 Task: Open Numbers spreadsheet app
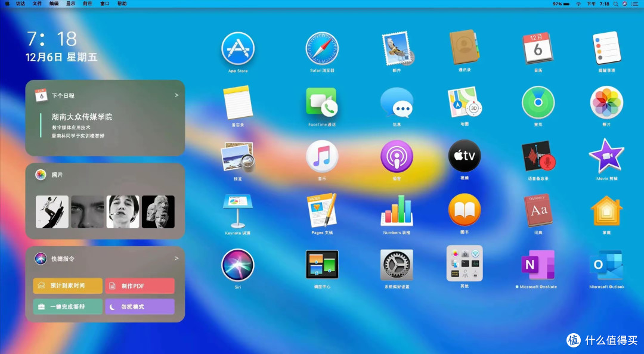click(397, 211)
